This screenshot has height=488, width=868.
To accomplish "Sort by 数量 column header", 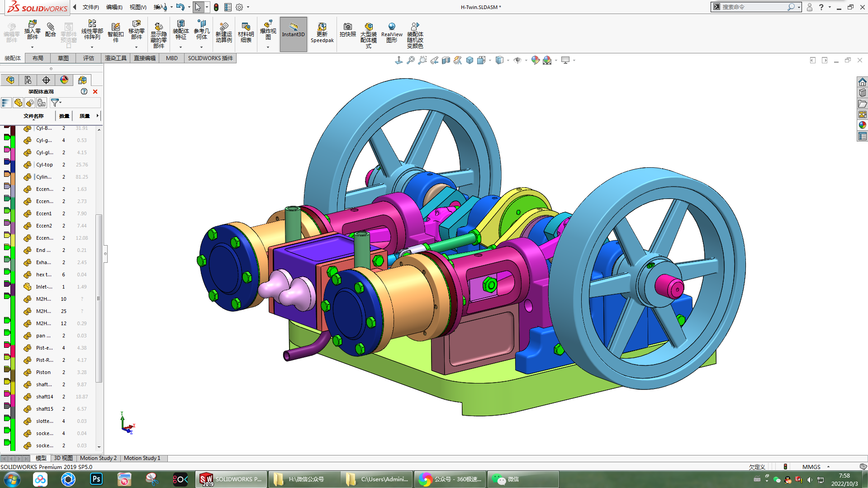I will pos(64,116).
